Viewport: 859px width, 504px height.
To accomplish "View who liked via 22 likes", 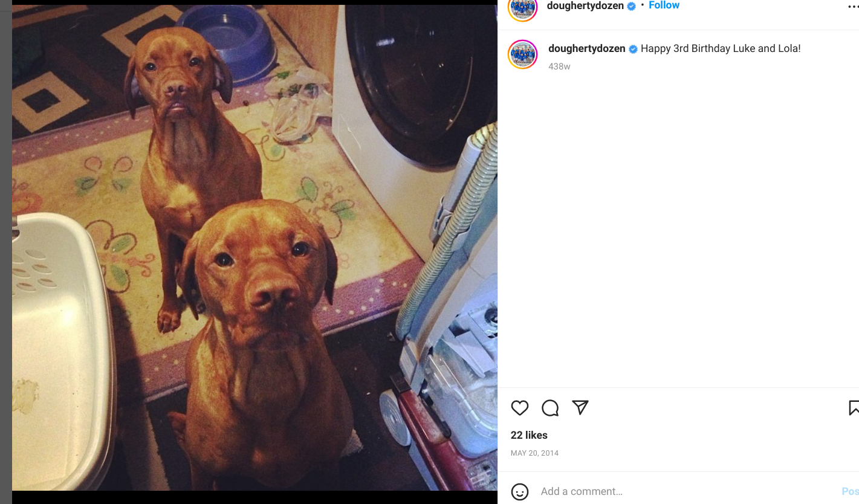I will [x=529, y=435].
